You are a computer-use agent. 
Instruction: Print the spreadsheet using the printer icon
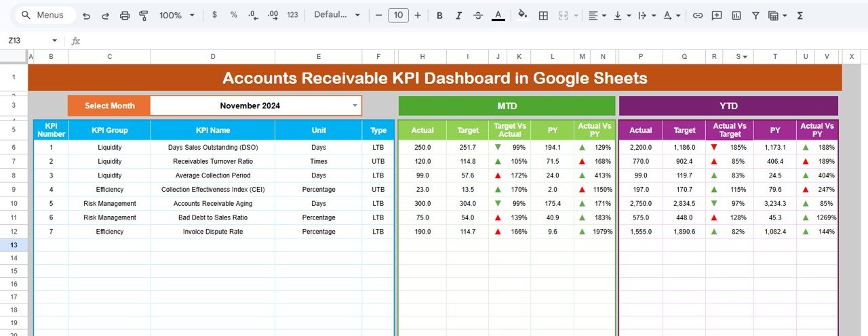click(124, 15)
